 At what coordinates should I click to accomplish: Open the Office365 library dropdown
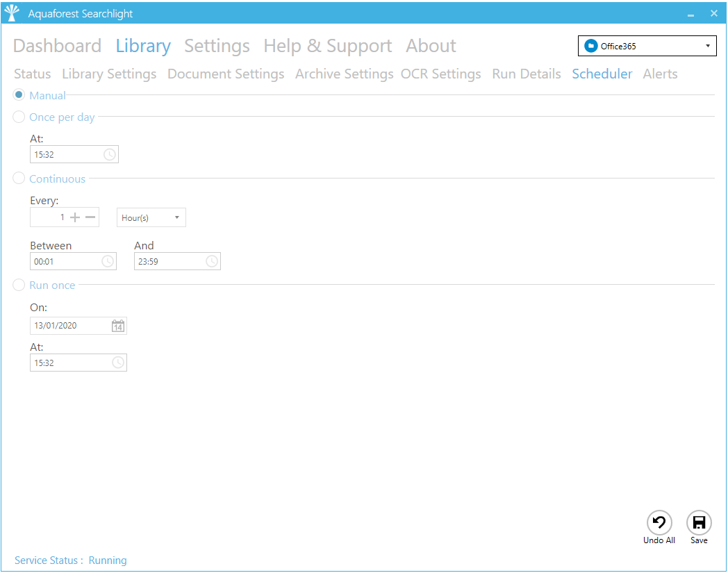[x=647, y=47]
